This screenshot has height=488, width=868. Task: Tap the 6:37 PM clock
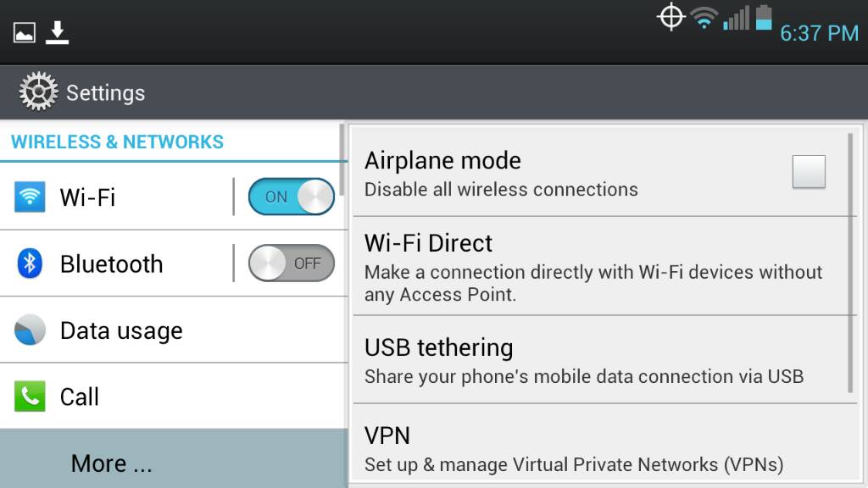click(820, 33)
